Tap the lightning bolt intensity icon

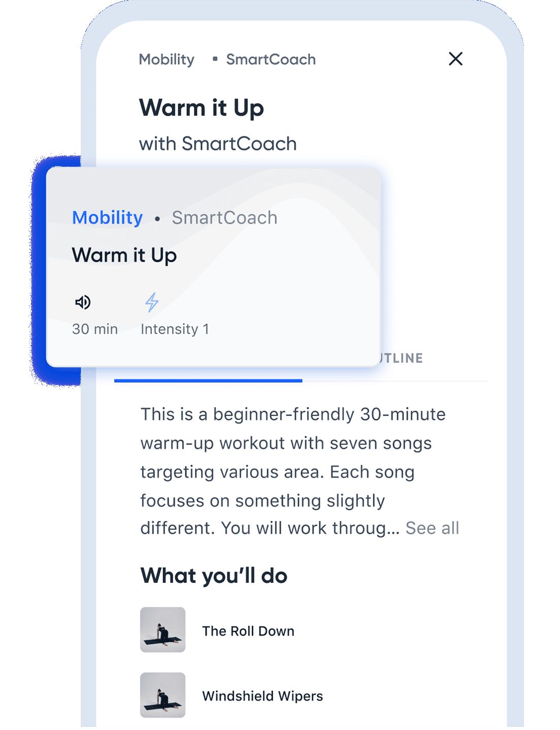point(151,302)
